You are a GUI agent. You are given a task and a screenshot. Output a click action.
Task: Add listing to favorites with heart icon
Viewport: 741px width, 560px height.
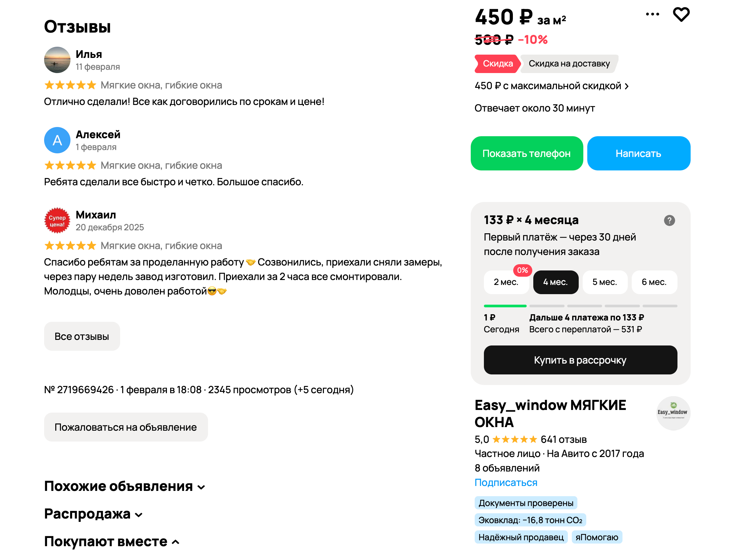(x=681, y=15)
